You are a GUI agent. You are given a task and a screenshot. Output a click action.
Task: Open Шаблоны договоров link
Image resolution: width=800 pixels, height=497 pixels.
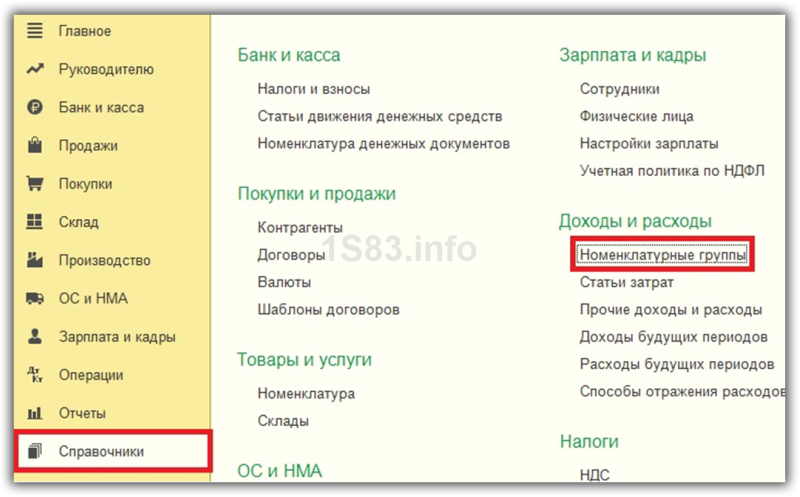(x=329, y=310)
